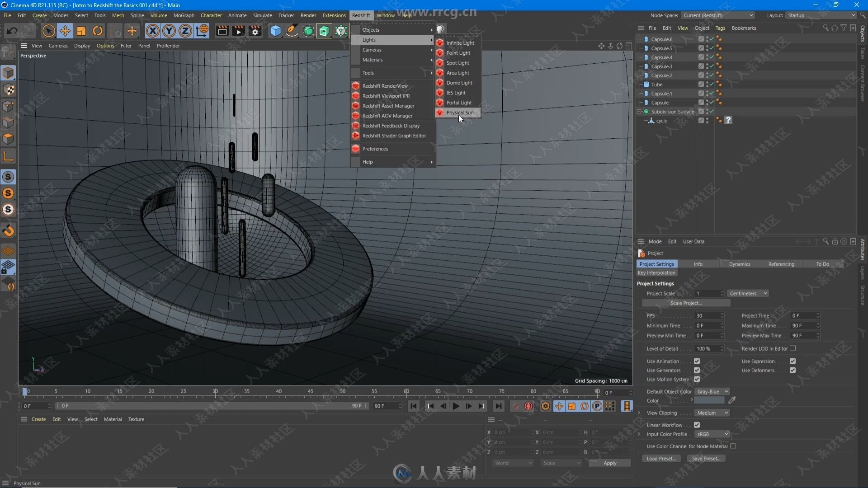Collapse Subdivision Surface in object tree
Image resolution: width=868 pixels, height=488 pixels.
click(640, 112)
